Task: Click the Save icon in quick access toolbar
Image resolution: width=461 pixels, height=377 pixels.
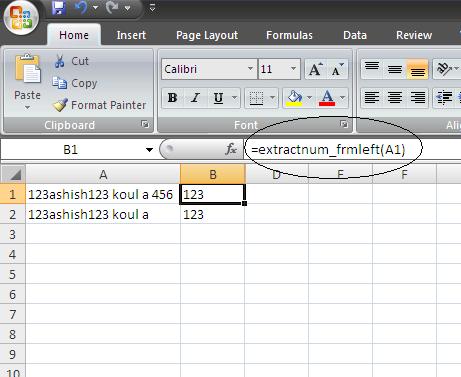Action: point(59,8)
